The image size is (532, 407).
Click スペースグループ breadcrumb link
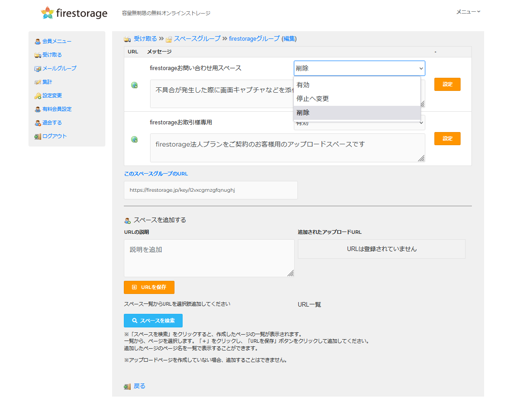pyautogui.click(x=197, y=39)
